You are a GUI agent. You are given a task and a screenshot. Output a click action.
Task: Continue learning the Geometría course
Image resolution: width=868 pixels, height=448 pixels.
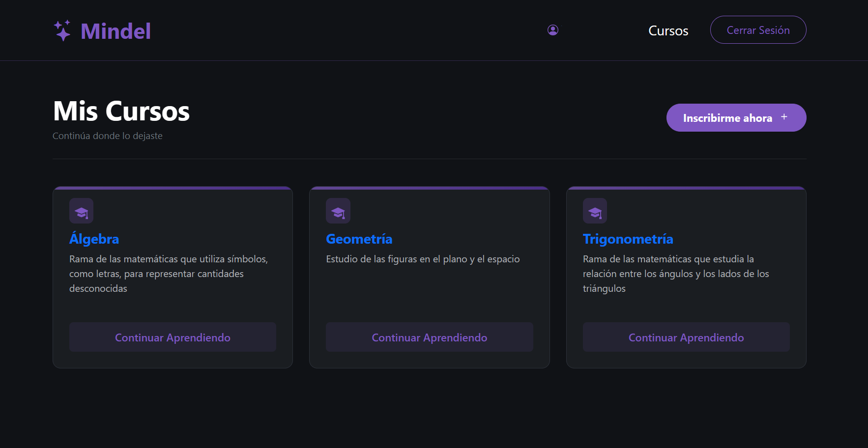click(x=429, y=337)
